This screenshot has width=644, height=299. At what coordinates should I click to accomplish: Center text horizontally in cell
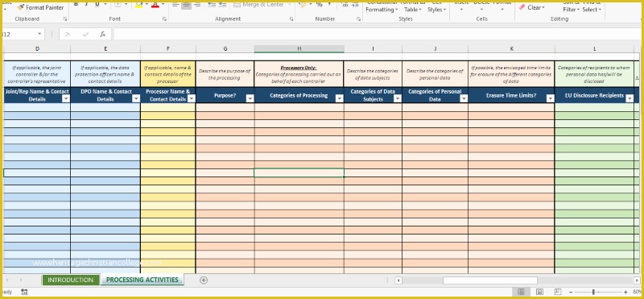click(186, 5)
